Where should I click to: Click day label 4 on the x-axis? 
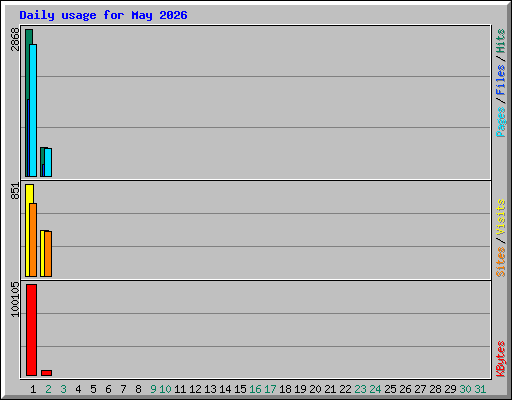tap(78, 389)
